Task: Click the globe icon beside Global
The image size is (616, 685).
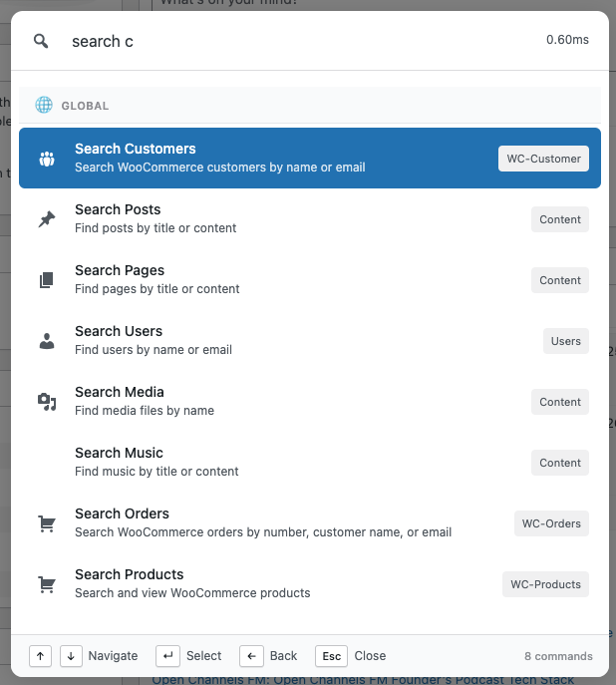Action: [x=44, y=105]
